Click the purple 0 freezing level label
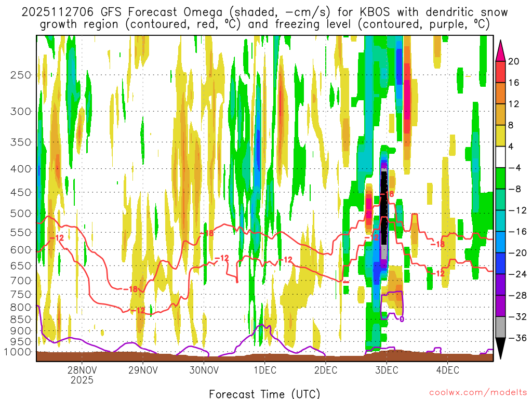Screen dimensions: 532x399 tap(402, 320)
